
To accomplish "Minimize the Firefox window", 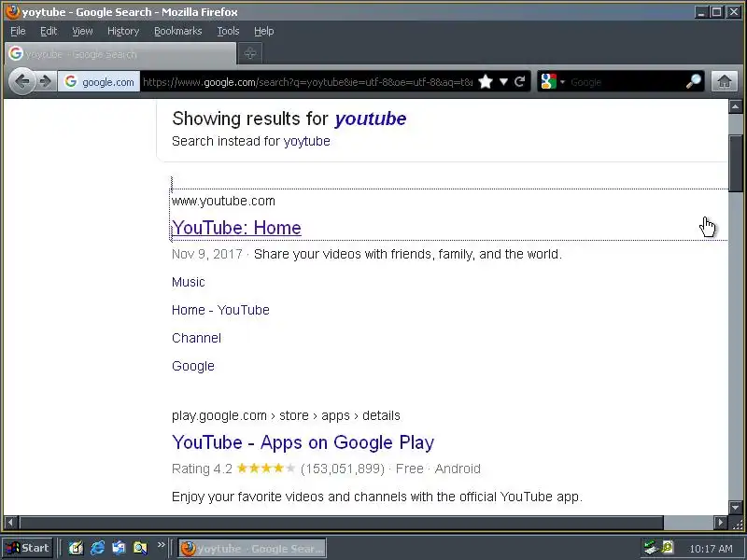I will point(701,12).
